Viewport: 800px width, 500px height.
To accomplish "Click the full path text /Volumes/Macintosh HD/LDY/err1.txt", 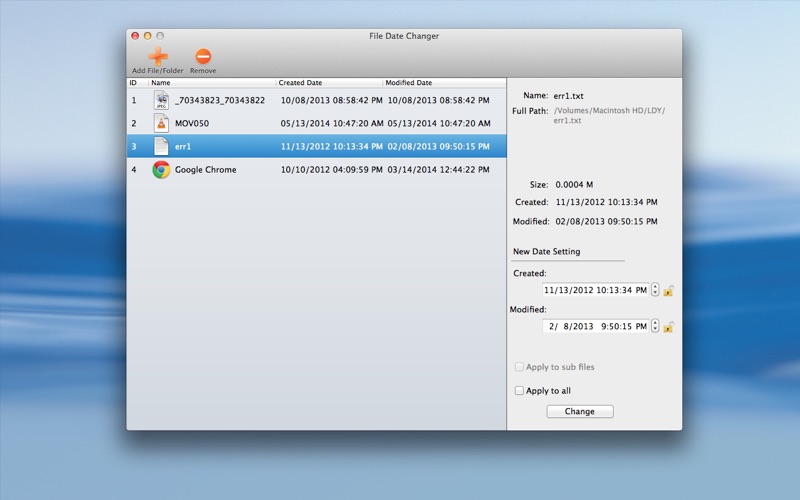I will tap(609, 115).
